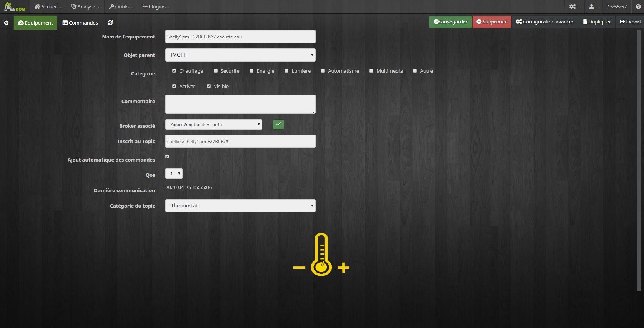Open the Qos dropdown
644x328 pixels.
(x=174, y=173)
